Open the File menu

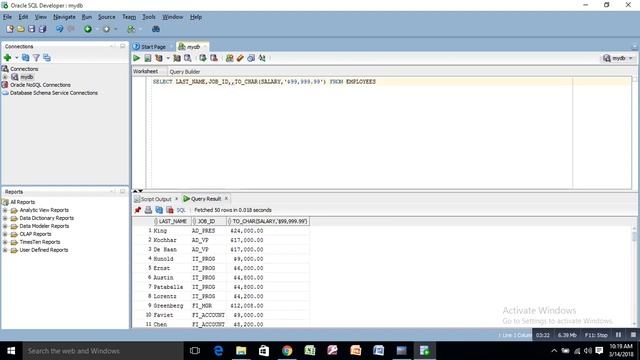(7, 17)
